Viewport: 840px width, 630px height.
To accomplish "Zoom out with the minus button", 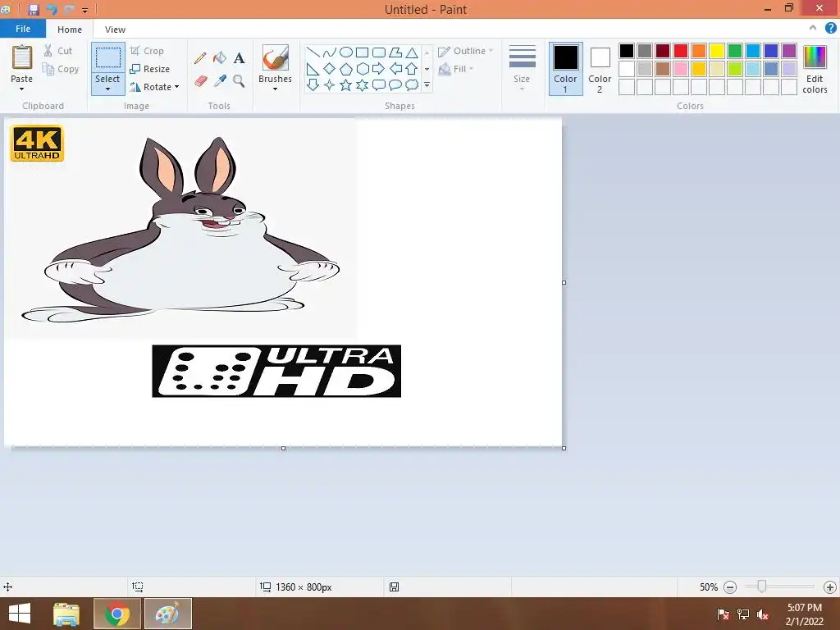I will (x=729, y=587).
